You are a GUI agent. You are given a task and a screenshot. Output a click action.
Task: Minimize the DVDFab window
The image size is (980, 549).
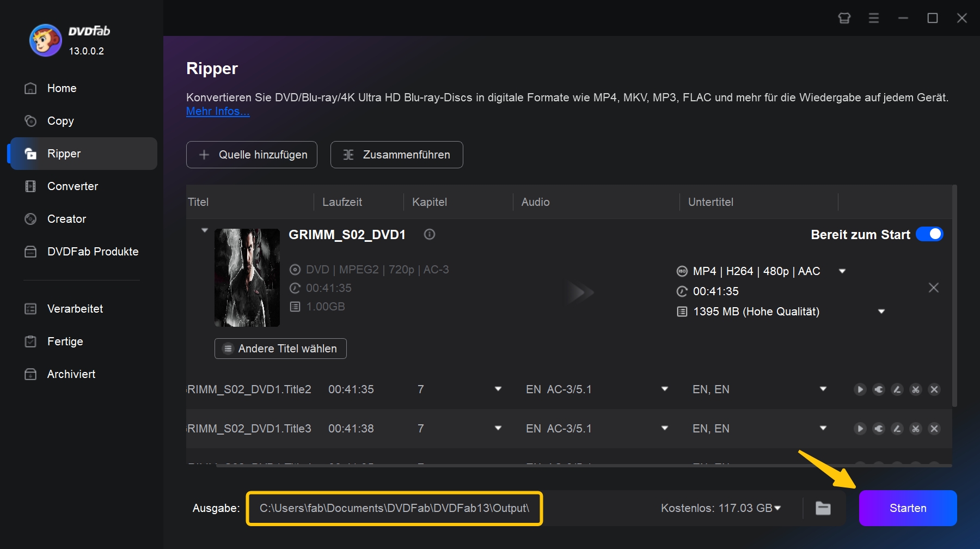pyautogui.click(x=903, y=18)
